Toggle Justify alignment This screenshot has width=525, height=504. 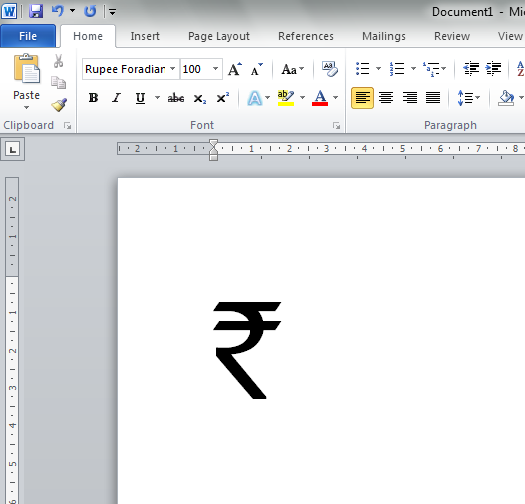pos(433,98)
